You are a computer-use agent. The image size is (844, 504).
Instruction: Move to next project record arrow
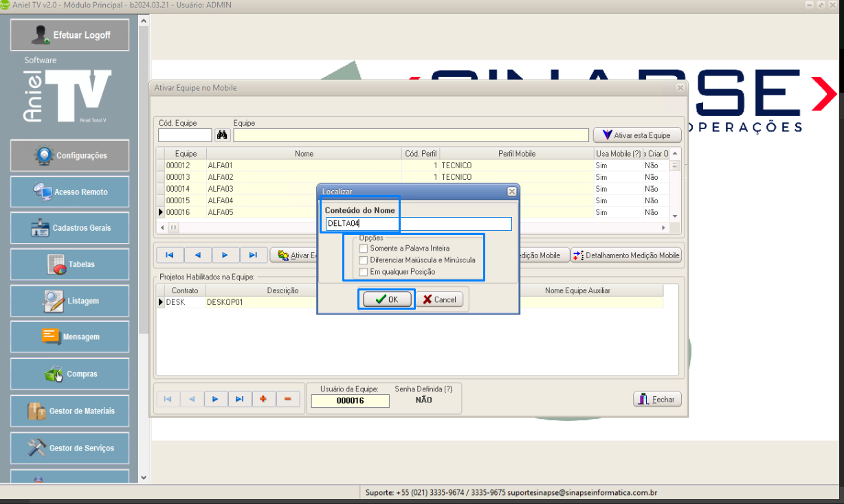tap(216, 399)
